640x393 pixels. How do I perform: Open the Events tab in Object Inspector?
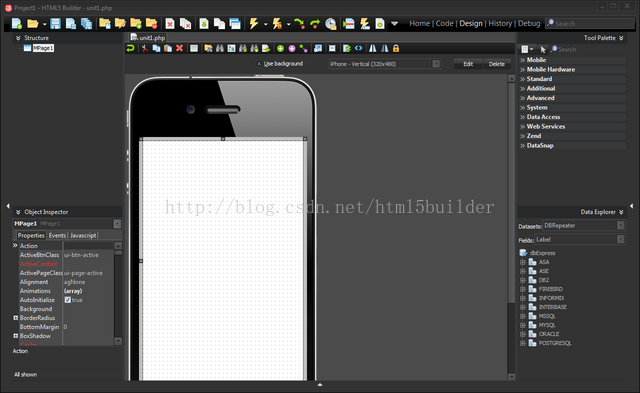57,235
